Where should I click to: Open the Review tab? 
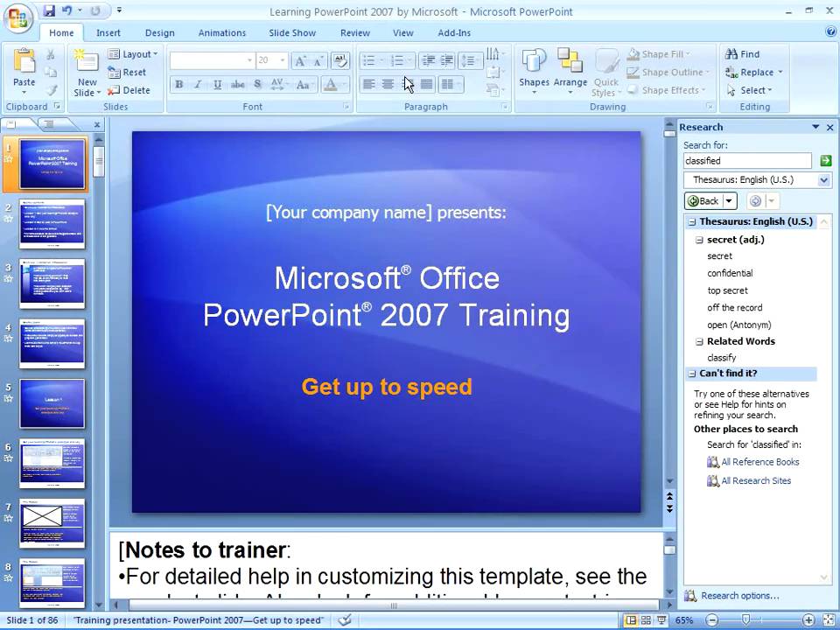pos(355,32)
